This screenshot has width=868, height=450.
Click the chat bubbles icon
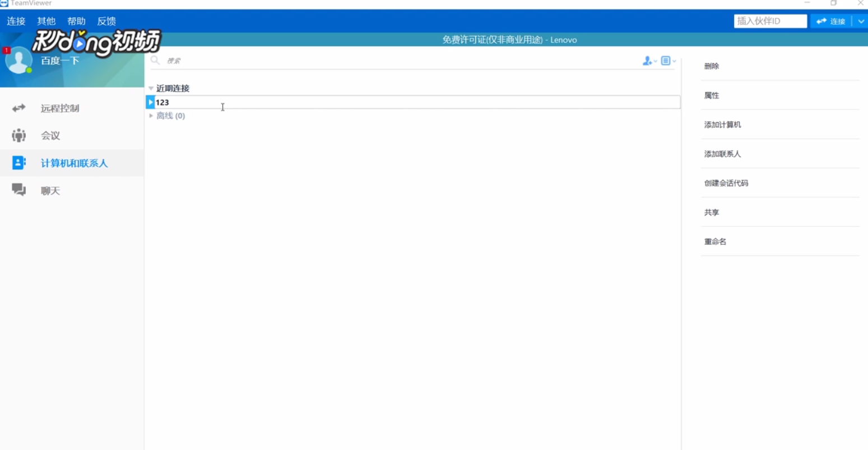19,191
